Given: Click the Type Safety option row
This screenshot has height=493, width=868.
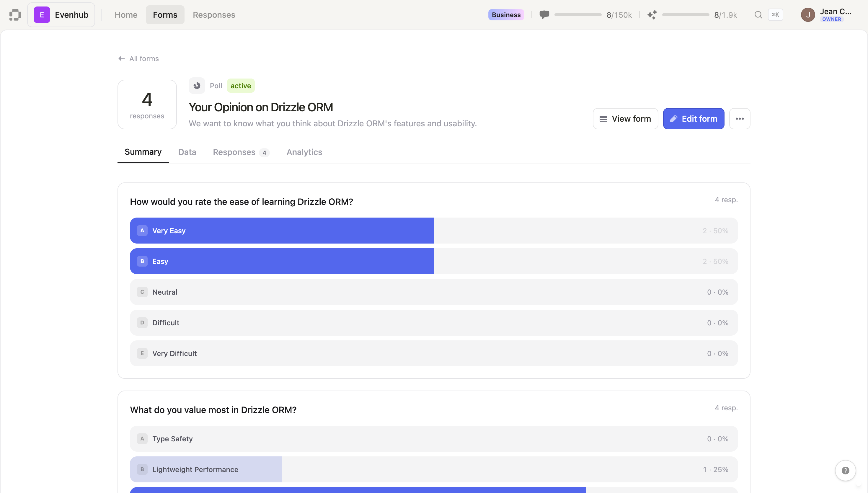Looking at the screenshot, I should [434, 439].
